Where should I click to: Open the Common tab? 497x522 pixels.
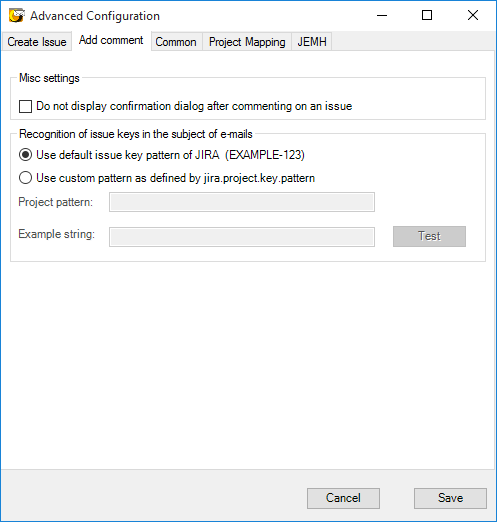[176, 42]
